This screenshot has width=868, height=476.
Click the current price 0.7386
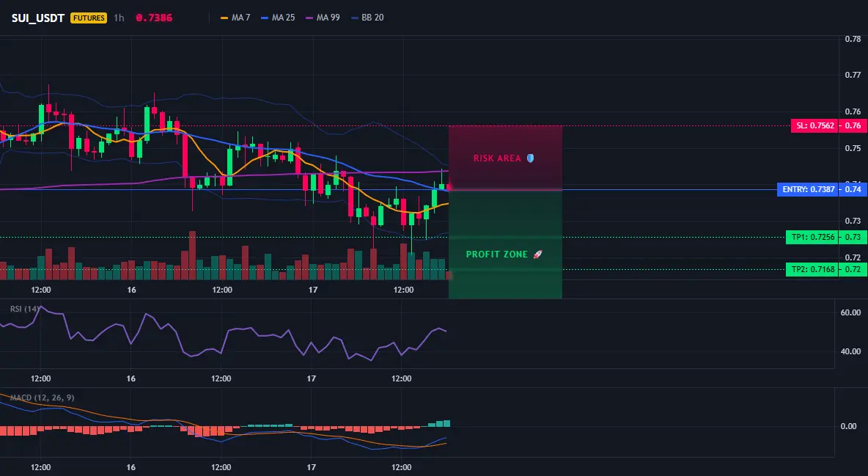point(154,18)
